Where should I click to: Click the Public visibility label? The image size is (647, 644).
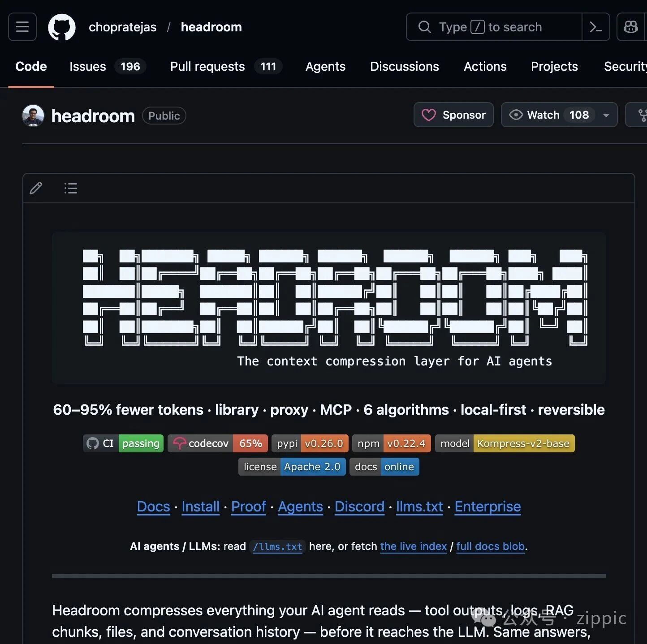pos(164,116)
